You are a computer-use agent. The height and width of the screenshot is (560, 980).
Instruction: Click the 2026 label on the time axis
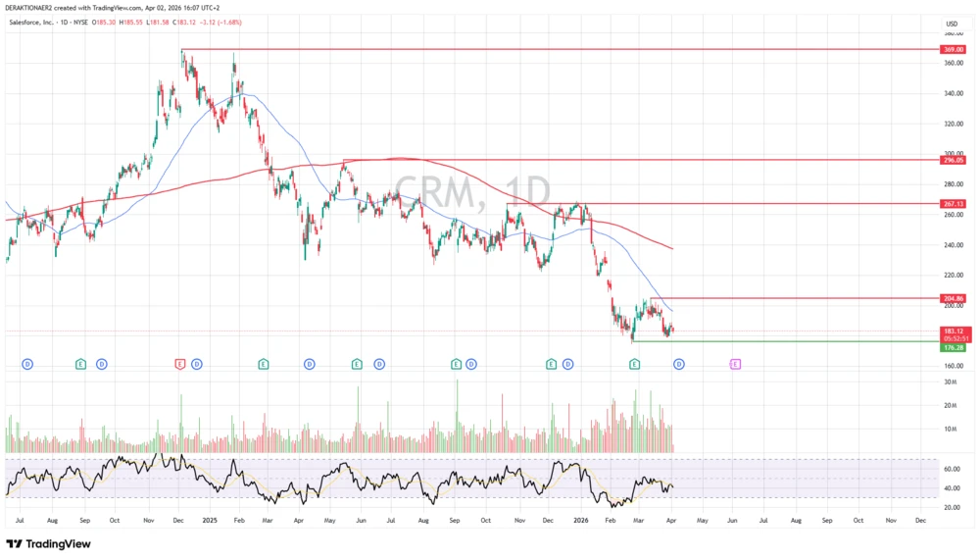coord(581,521)
